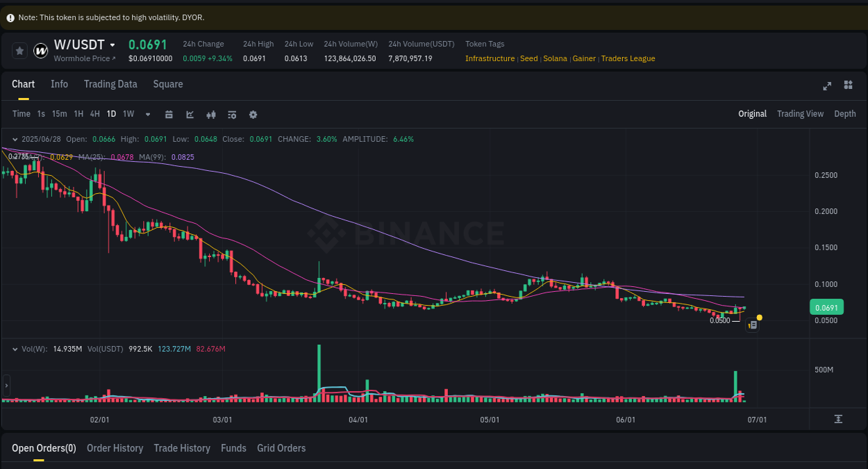
Task: Click the Wormhole token logo
Action: 40,50
